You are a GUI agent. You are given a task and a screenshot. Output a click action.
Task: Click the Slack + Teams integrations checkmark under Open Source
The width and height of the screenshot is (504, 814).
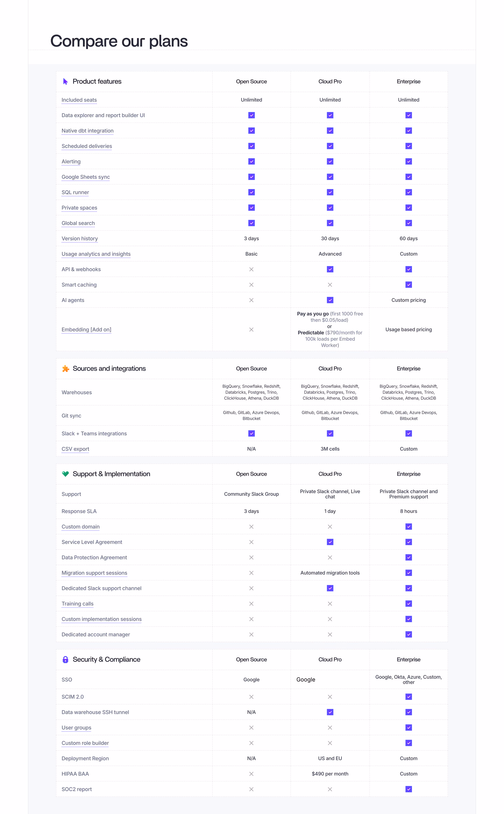[252, 433]
